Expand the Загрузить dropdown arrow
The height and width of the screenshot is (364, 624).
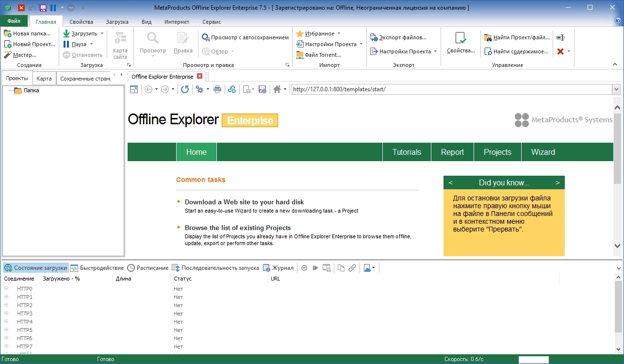tap(102, 33)
